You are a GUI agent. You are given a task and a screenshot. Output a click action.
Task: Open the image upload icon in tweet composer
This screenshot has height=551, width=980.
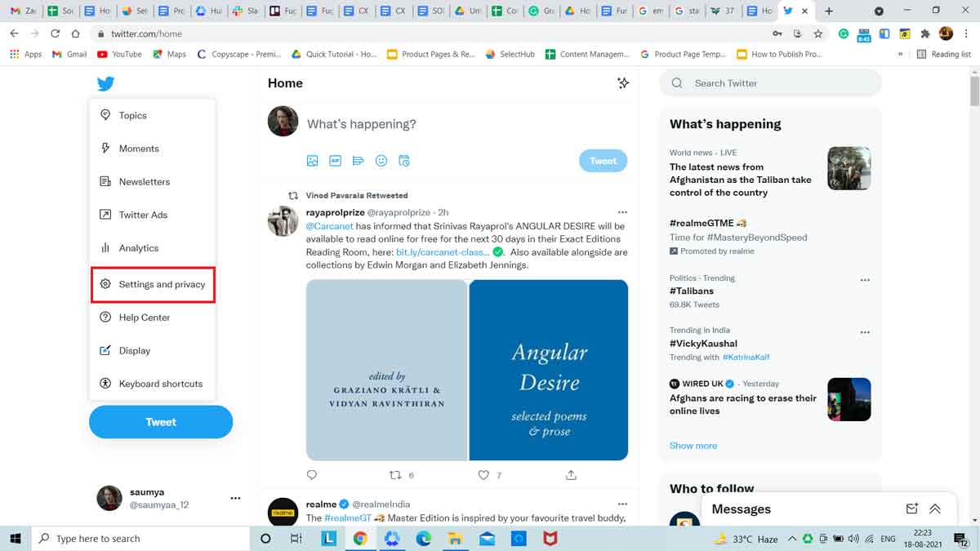coord(313,161)
